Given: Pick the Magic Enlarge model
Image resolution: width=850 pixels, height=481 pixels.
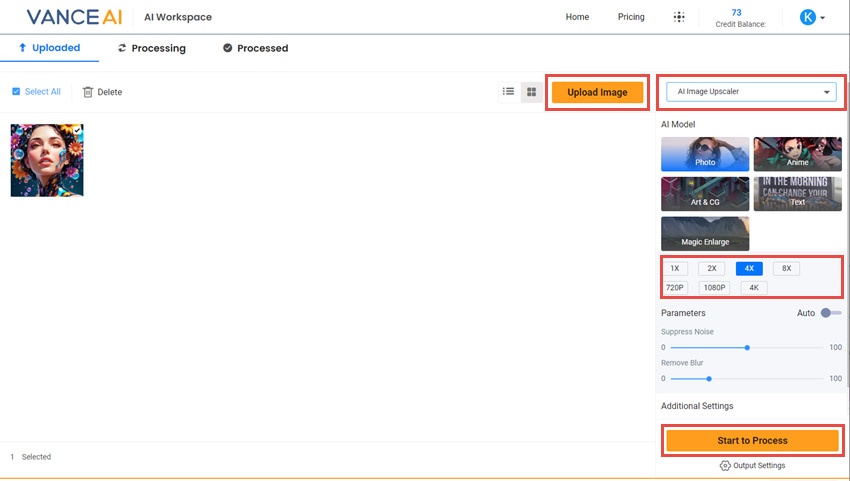Looking at the screenshot, I should coord(705,233).
